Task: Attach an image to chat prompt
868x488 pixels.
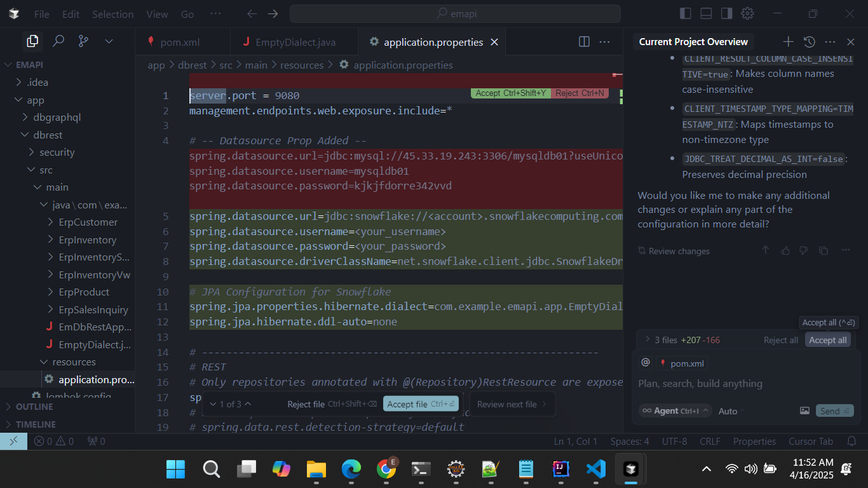Action: tap(804, 410)
